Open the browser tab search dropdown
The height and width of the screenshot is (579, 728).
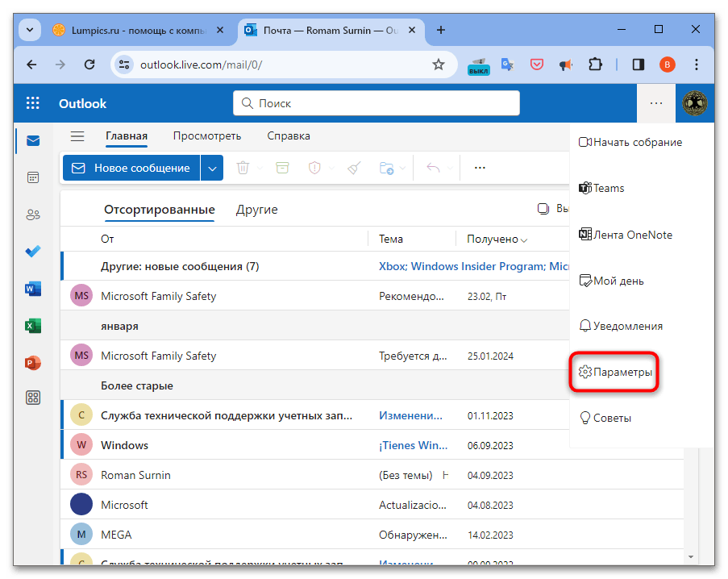pos(30,30)
